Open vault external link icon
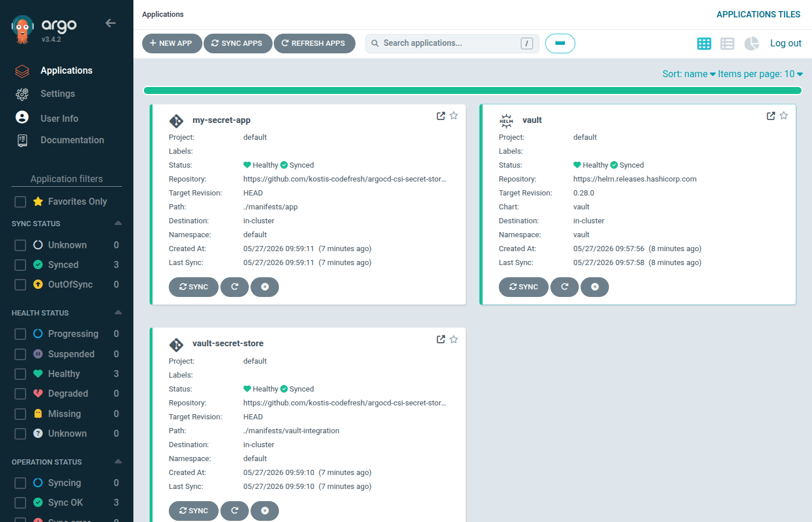 771,116
